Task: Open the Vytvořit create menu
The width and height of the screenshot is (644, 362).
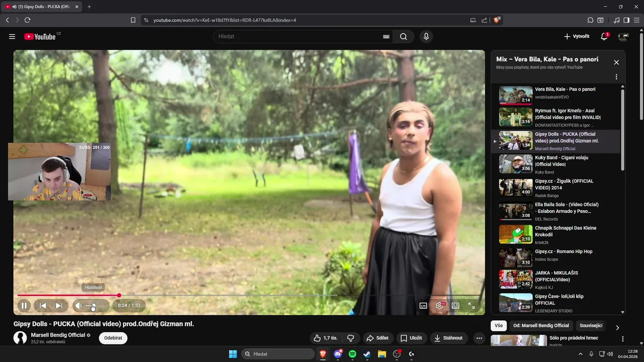Action: click(x=577, y=37)
